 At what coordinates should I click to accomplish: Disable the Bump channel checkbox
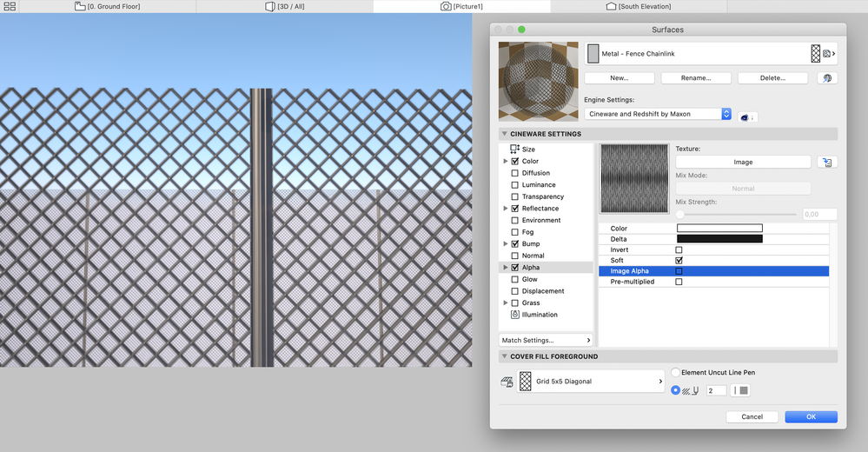point(515,243)
